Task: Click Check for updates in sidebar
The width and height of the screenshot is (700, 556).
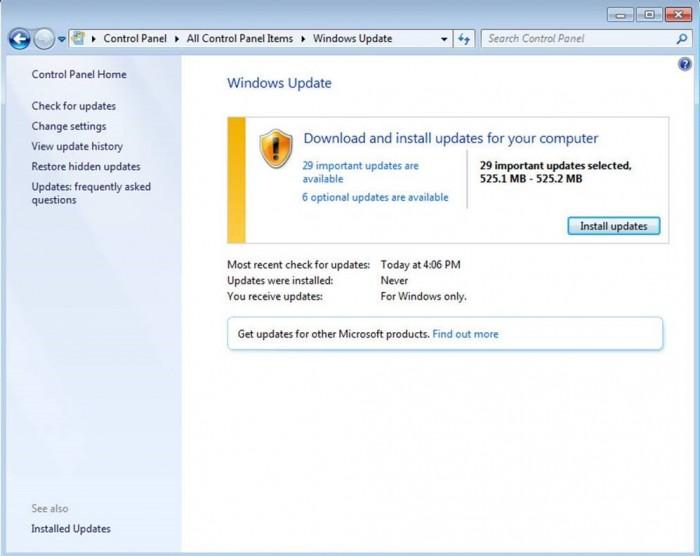Action: click(x=74, y=106)
